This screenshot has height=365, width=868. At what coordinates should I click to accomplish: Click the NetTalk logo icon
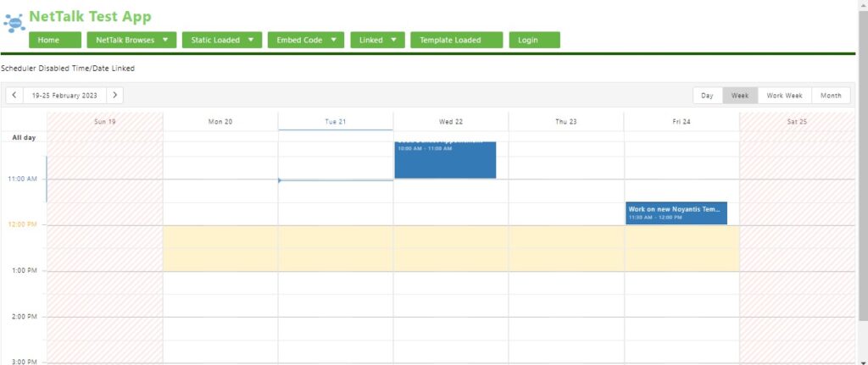(x=14, y=20)
